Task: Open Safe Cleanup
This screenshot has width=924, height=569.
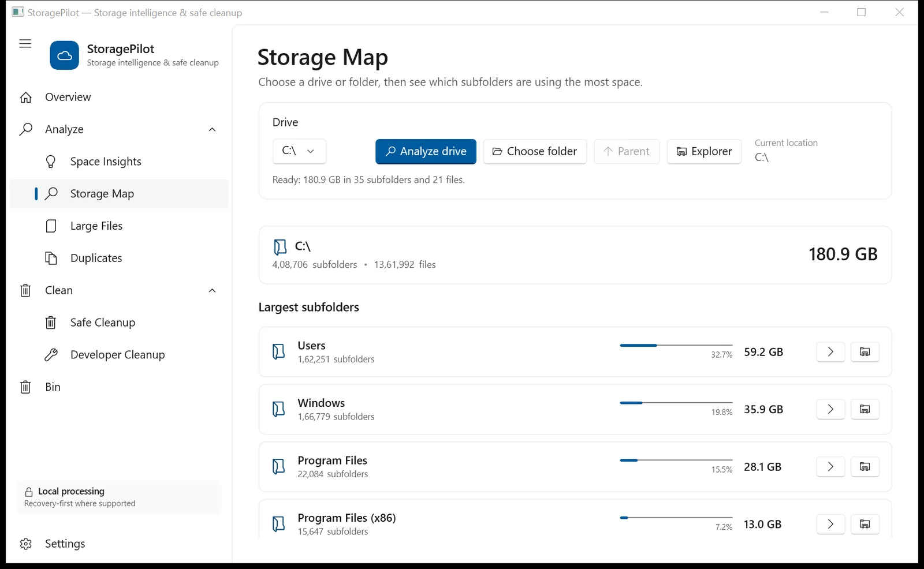Action: pyautogui.click(x=119, y=323)
